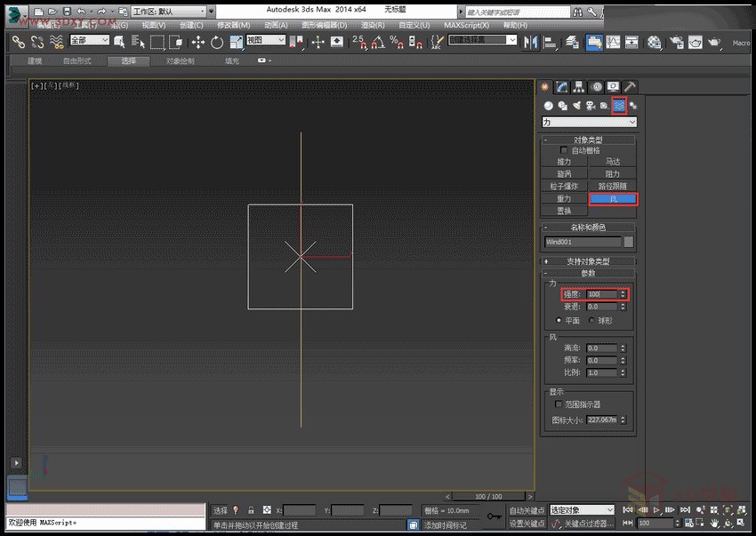Open the 力 space warp type dropdown
The height and width of the screenshot is (536, 756).
[x=589, y=123]
